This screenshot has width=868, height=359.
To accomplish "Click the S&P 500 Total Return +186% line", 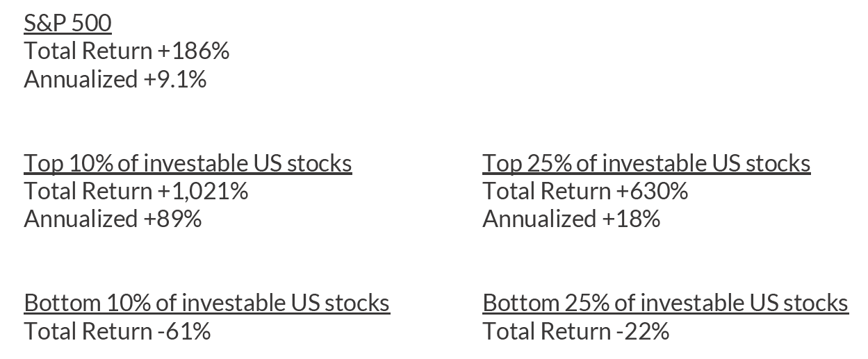I will click(x=126, y=51).
